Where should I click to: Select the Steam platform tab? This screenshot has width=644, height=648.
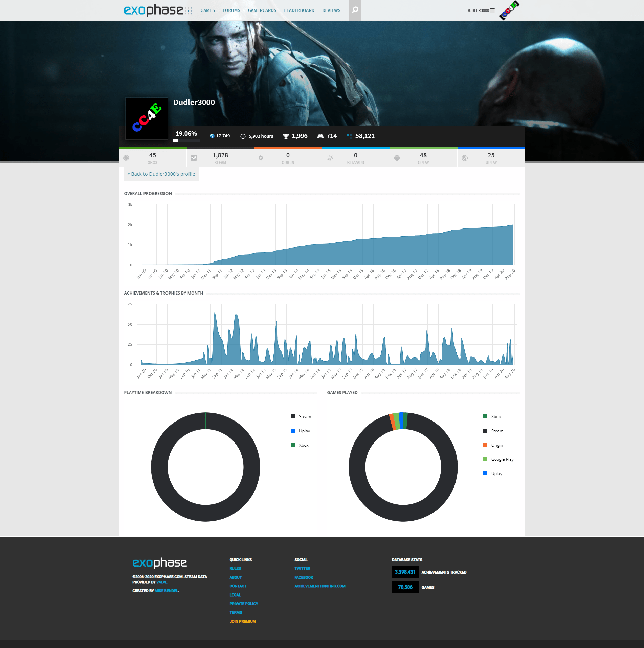tap(220, 158)
